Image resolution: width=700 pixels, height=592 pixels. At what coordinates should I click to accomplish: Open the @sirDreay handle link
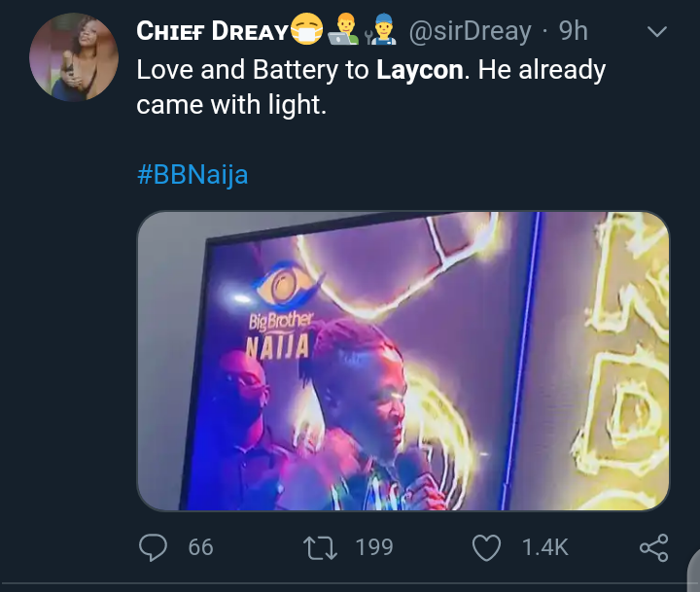(x=470, y=31)
